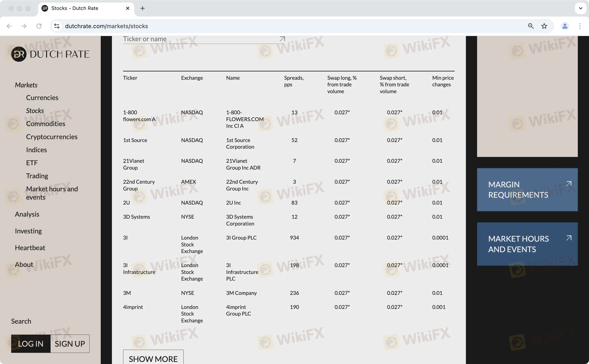Screen dimensions: 589x364
Task: Go to Market hours and events page
Action: coord(52,193)
